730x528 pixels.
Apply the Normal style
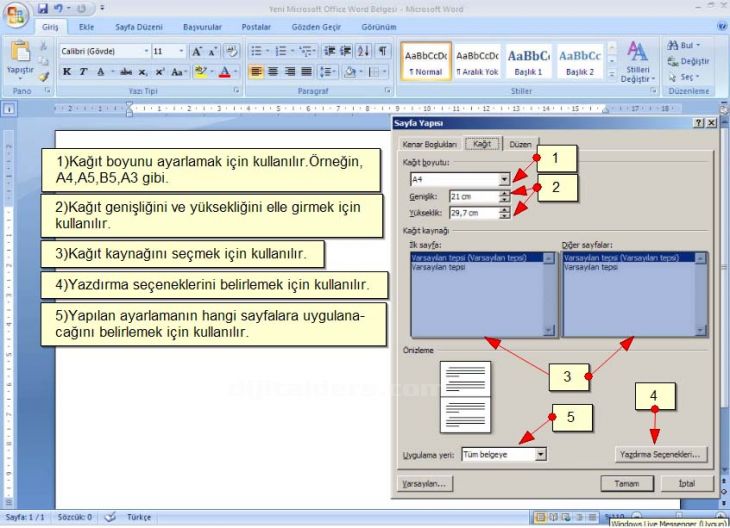[x=426, y=61]
